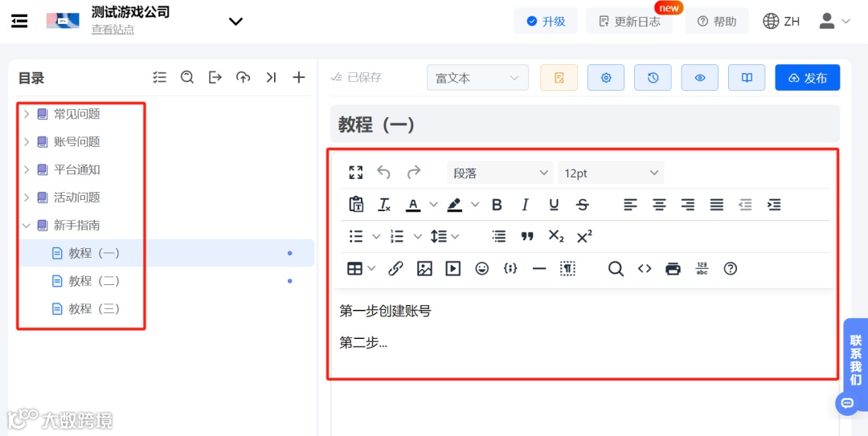Click the increase indent icon
Screen dimensions: 868x436
(774, 205)
